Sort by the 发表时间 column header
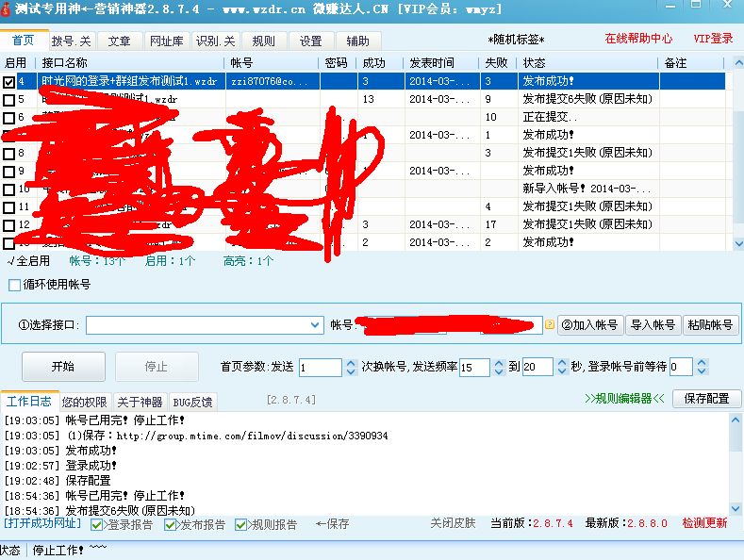 click(x=440, y=62)
